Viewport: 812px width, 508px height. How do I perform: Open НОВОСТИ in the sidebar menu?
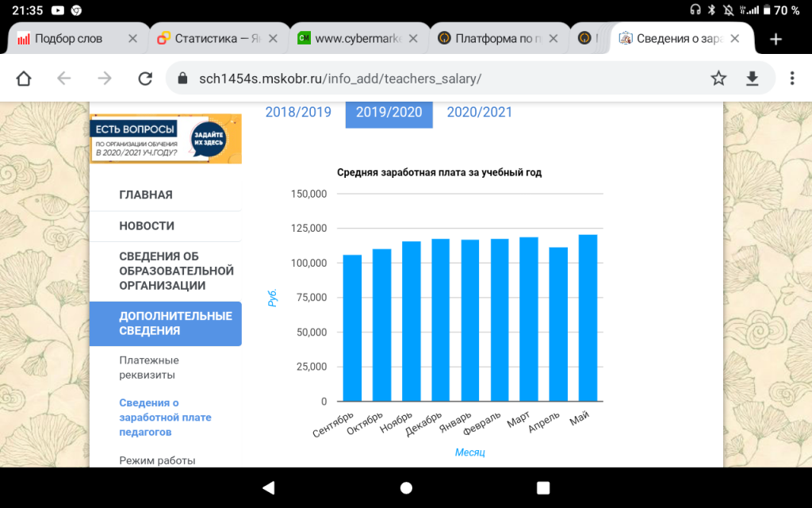pos(147,226)
